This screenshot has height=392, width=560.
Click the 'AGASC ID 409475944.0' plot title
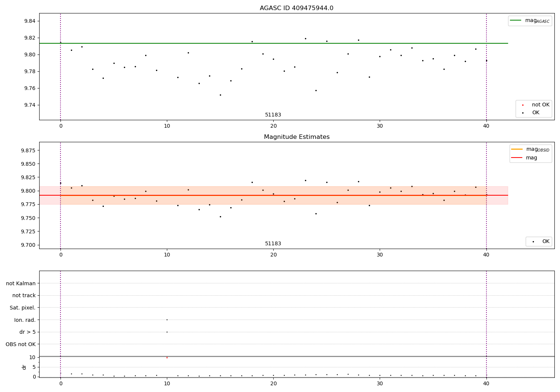[296, 8]
